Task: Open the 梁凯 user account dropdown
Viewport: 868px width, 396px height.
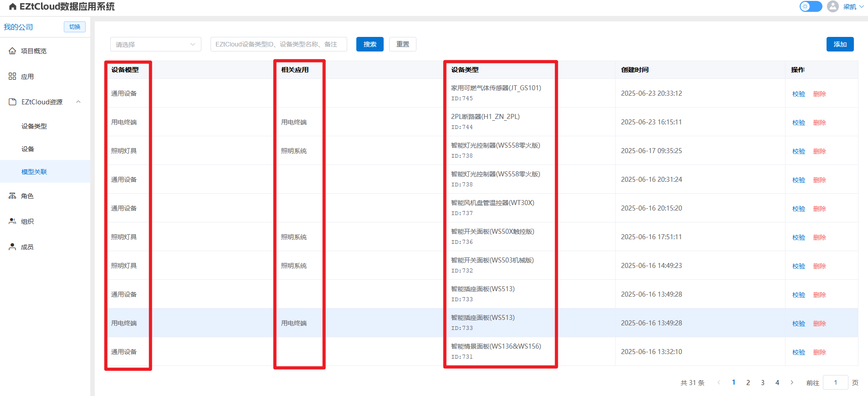Action: [x=853, y=7]
